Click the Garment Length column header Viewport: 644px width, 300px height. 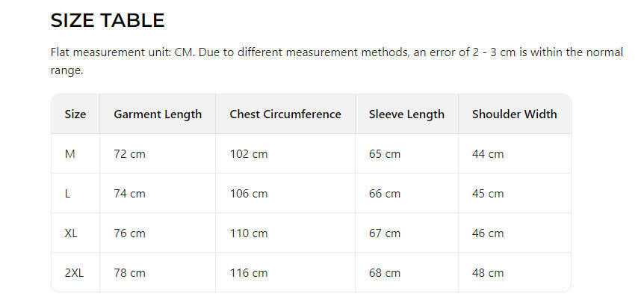click(x=158, y=114)
